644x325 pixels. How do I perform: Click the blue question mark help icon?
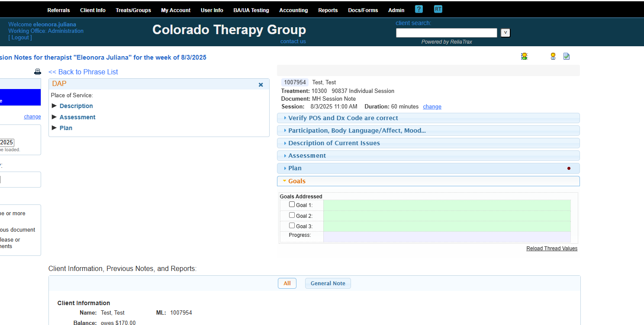[x=419, y=10]
